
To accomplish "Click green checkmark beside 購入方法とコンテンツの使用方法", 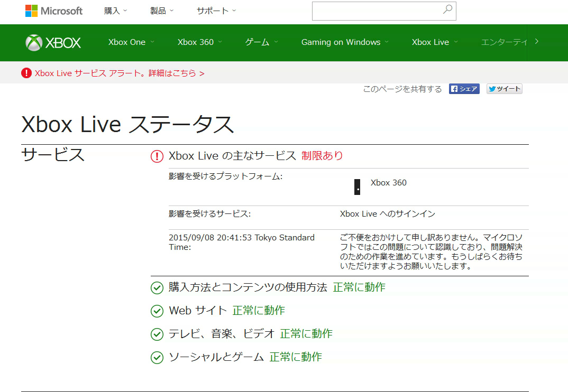I will coord(157,288).
